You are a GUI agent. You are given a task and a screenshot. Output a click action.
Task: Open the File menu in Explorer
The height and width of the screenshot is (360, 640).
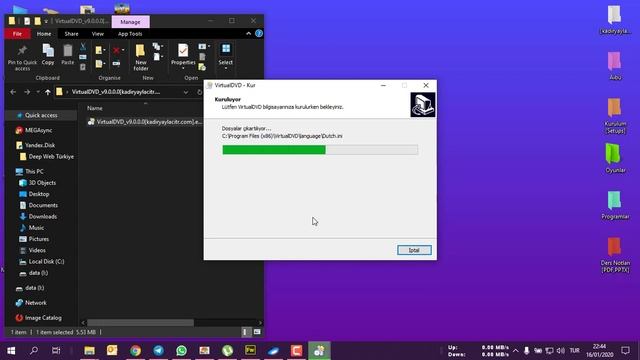tap(17, 34)
